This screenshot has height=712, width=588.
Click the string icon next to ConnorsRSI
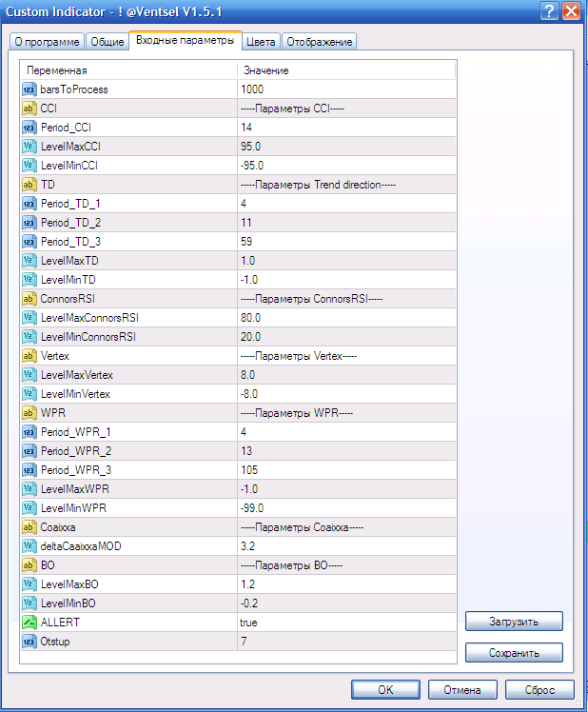point(29,299)
